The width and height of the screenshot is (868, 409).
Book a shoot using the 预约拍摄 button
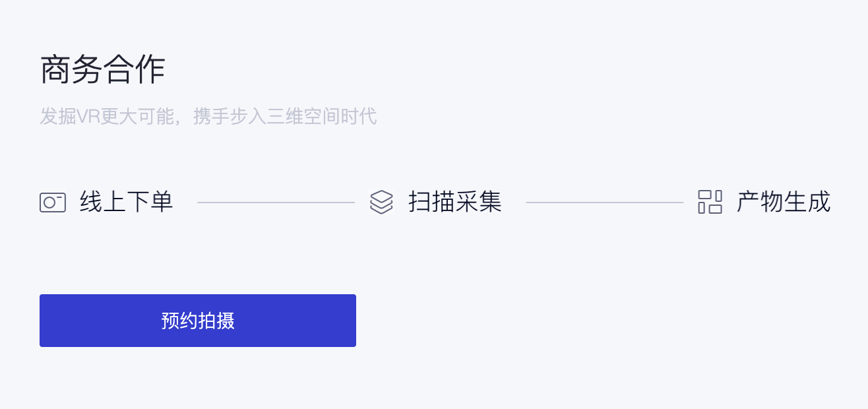pyautogui.click(x=198, y=321)
